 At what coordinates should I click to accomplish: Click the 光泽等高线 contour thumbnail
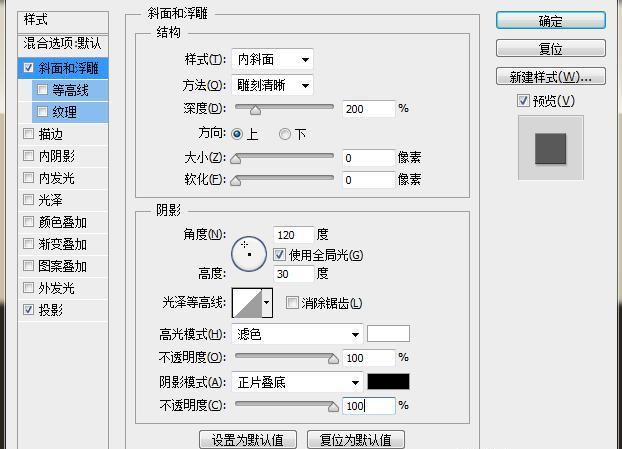coord(247,303)
